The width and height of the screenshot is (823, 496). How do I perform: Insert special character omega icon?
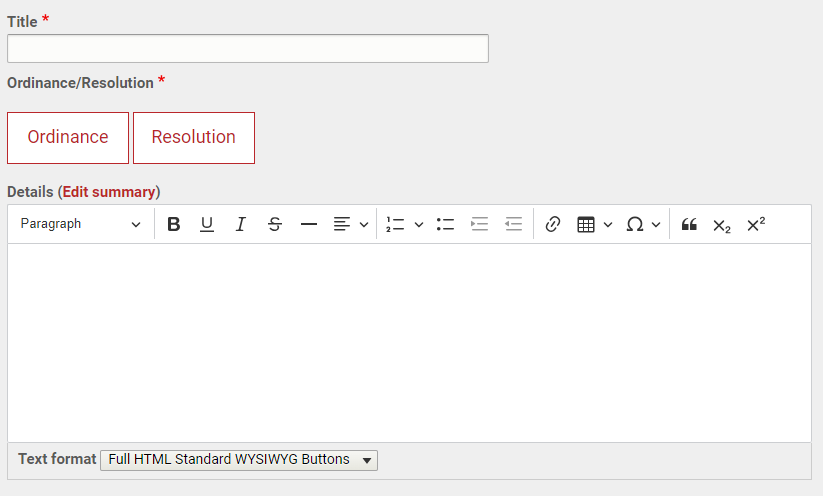635,224
